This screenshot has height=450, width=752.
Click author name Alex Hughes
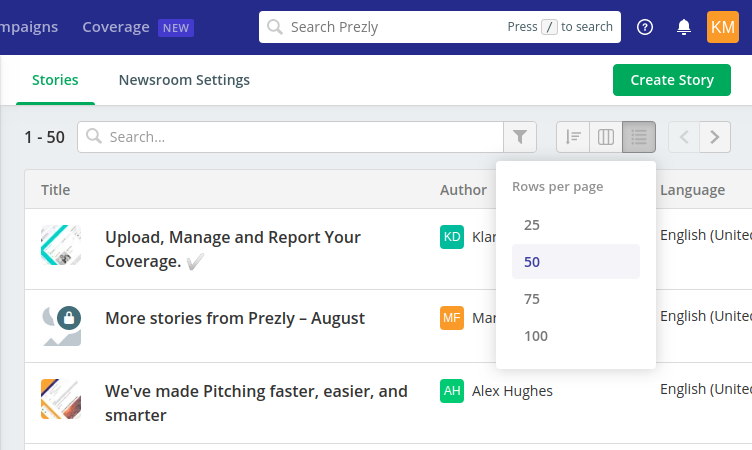click(512, 391)
